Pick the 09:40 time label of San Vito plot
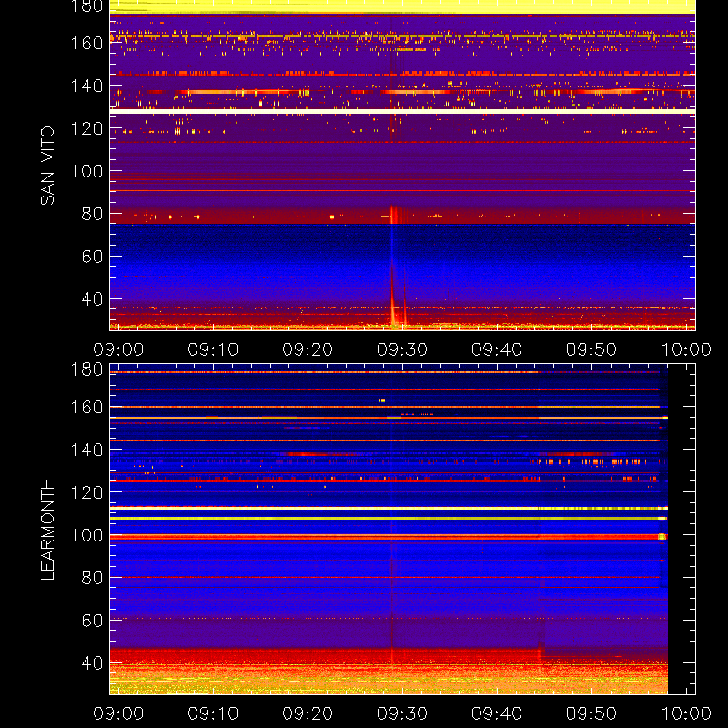The width and height of the screenshot is (728, 728). coord(497,349)
